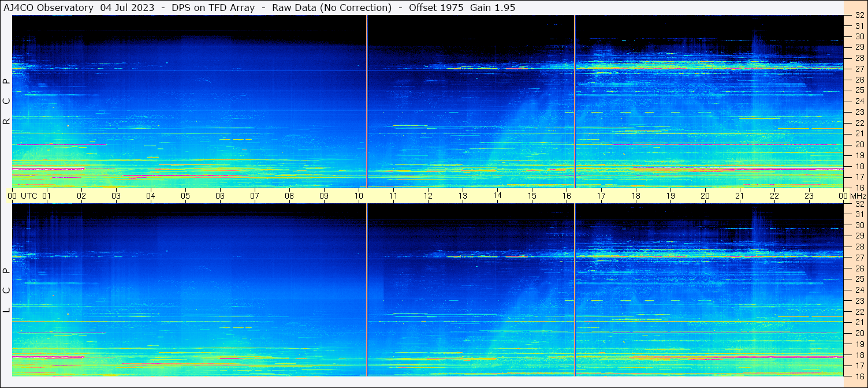Click the 16 hour label on time axis

pos(567,196)
